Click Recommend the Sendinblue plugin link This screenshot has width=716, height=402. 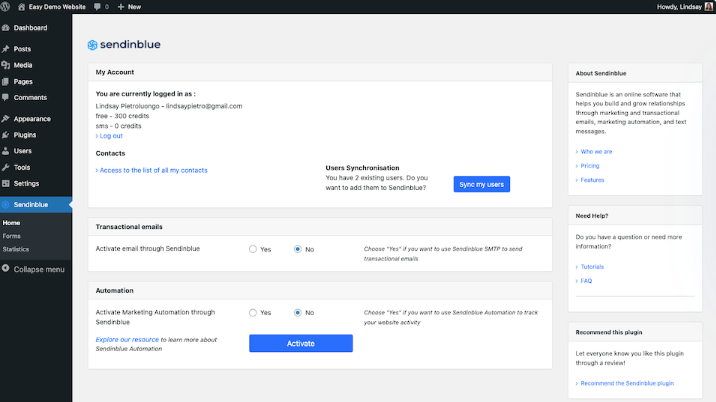pyautogui.click(x=627, y=383)
